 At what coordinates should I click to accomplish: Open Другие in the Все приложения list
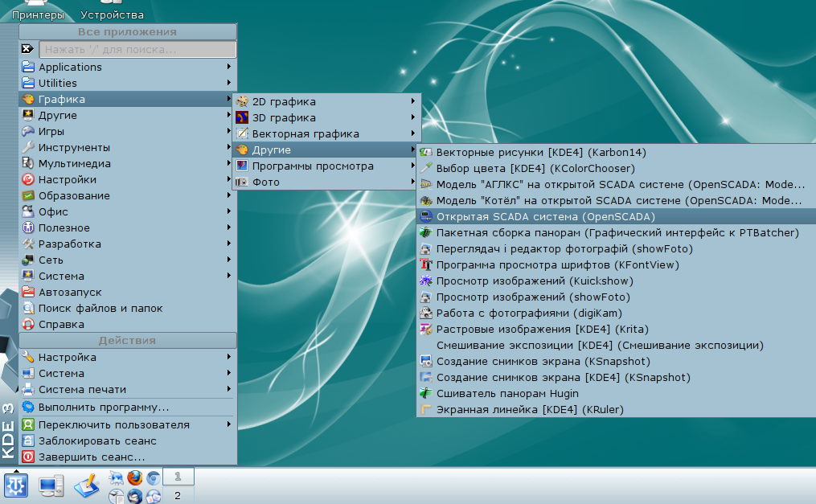(x=128, y=115)
